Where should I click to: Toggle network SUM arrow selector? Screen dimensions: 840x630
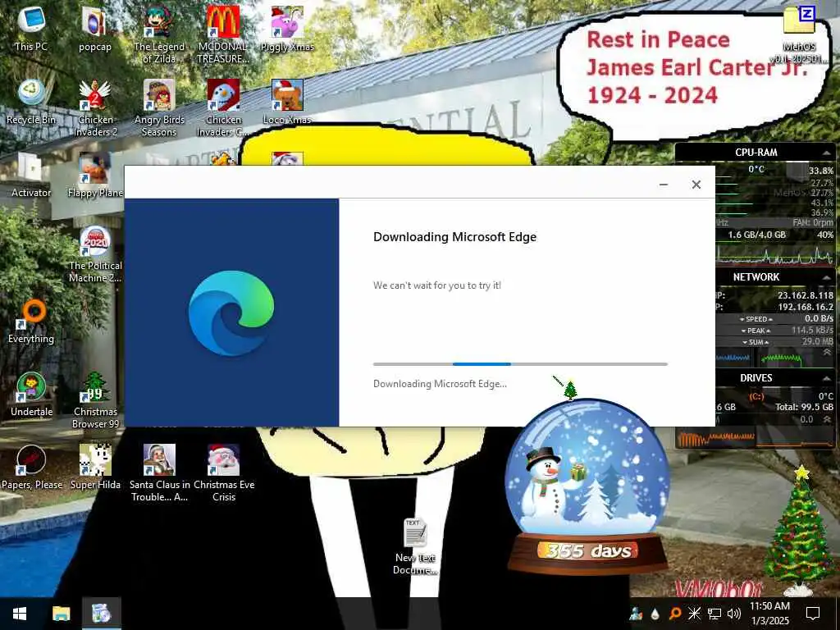756,342
